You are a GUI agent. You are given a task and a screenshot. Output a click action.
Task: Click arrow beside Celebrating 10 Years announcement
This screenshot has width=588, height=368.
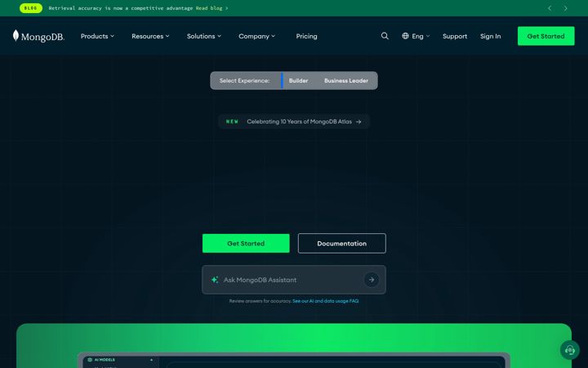[x=359, y=122]
